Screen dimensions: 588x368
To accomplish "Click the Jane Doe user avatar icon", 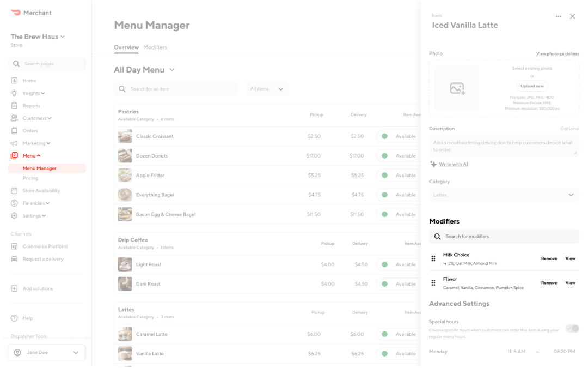I will (17, 353).
